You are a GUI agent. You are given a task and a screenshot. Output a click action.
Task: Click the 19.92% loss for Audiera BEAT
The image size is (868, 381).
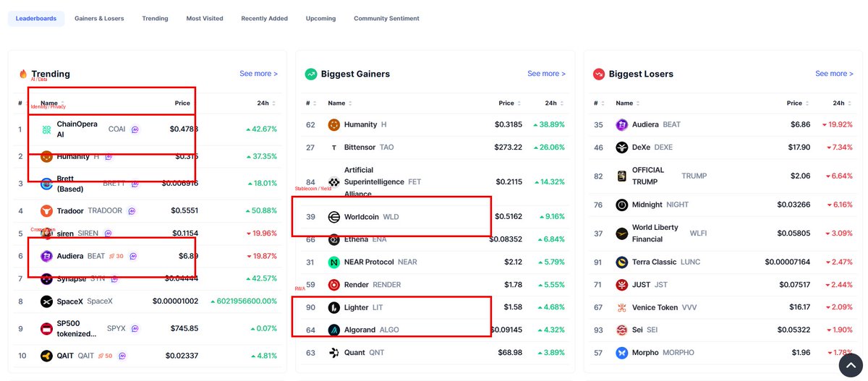[x=837, y=124]
